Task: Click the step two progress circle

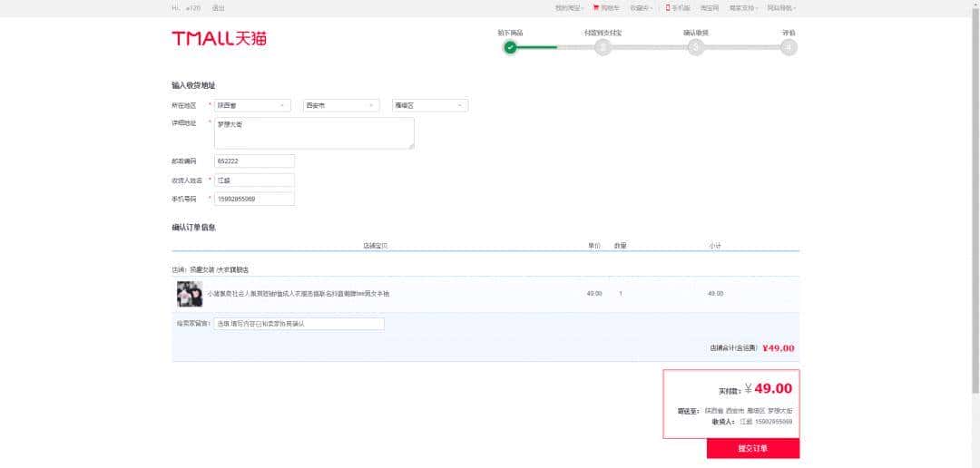Action: click(603, 47)
